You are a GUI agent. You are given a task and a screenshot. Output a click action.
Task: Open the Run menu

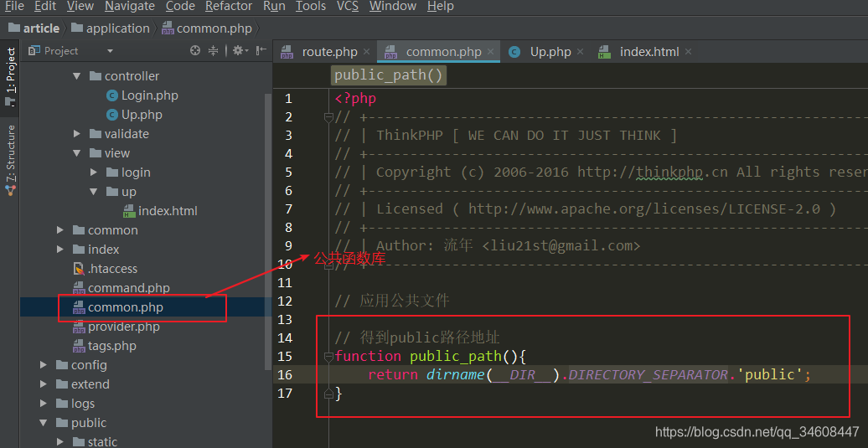274,7
